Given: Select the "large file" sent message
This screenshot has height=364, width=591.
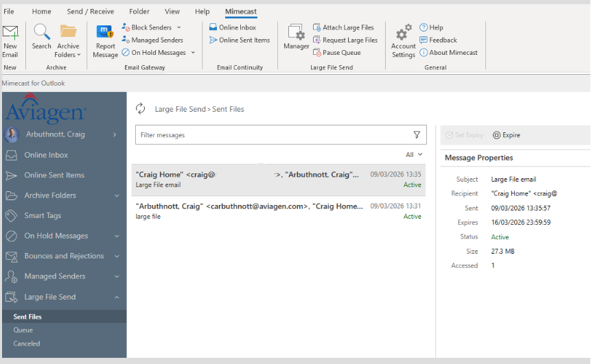Looking at the screenshot, I should tap(279, 211).
